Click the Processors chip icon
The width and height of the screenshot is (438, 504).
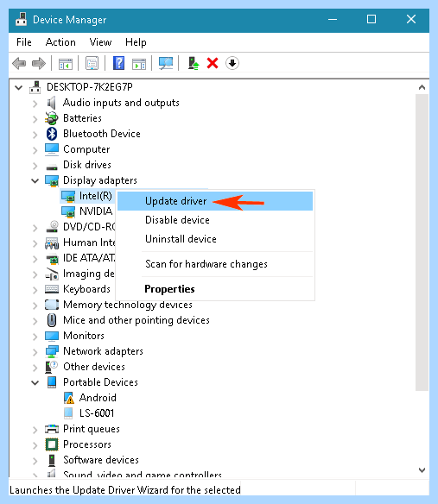(x=52, y=444)
